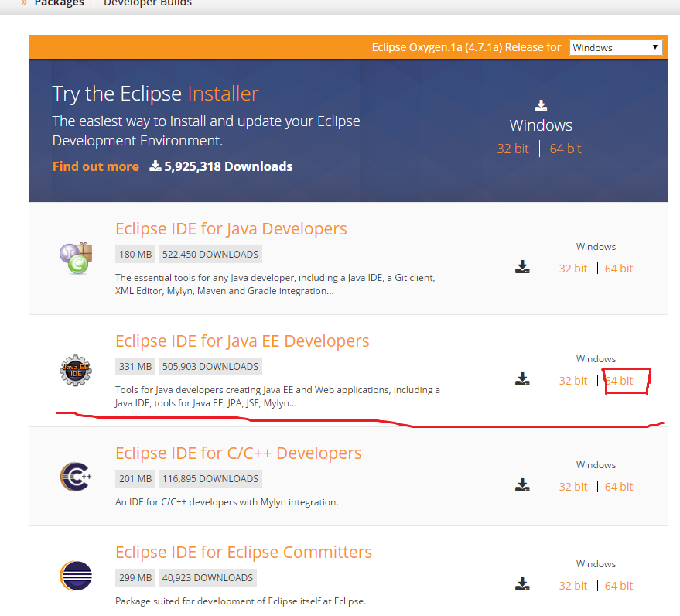Open the Find out more link
Image resolution: width=680 pixels, height=616 pixels.
pos(95,166)
